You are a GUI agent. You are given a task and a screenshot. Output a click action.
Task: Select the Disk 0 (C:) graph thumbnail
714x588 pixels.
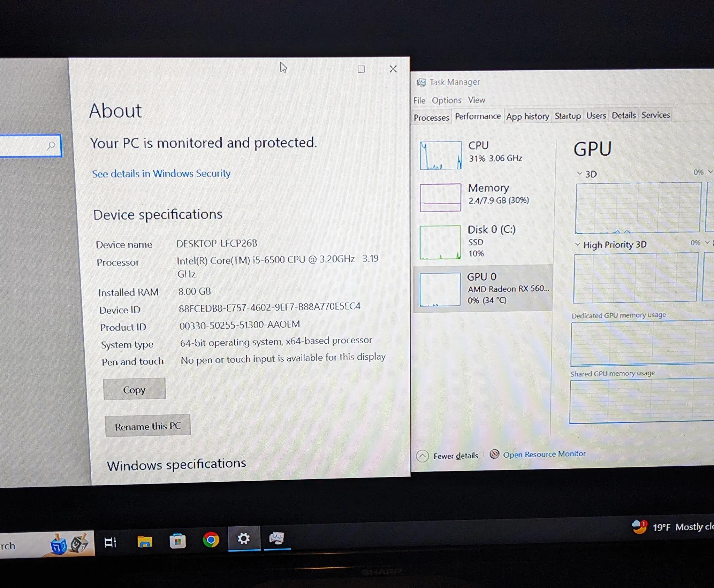(440, 242)
